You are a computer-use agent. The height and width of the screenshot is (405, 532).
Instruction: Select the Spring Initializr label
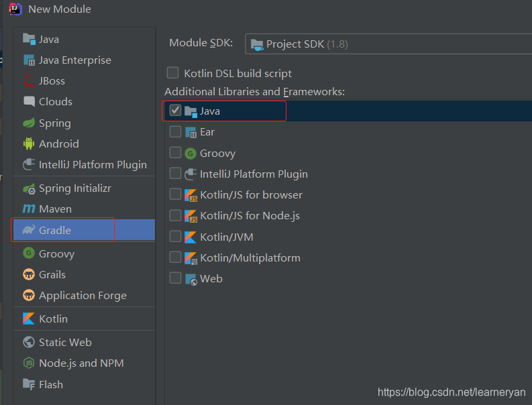pos(75,188)
